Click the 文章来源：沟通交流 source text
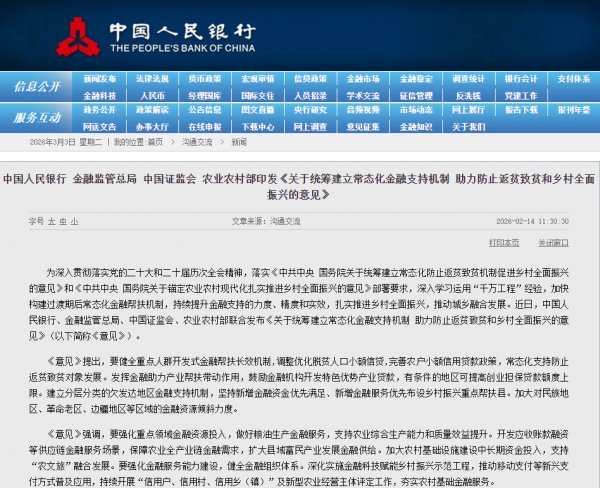 click(266, 221)
